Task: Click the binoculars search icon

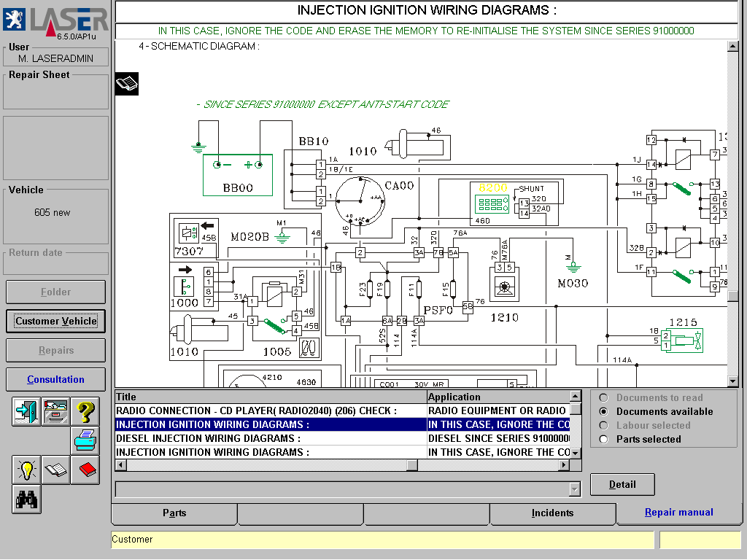Action: (27, 499)
